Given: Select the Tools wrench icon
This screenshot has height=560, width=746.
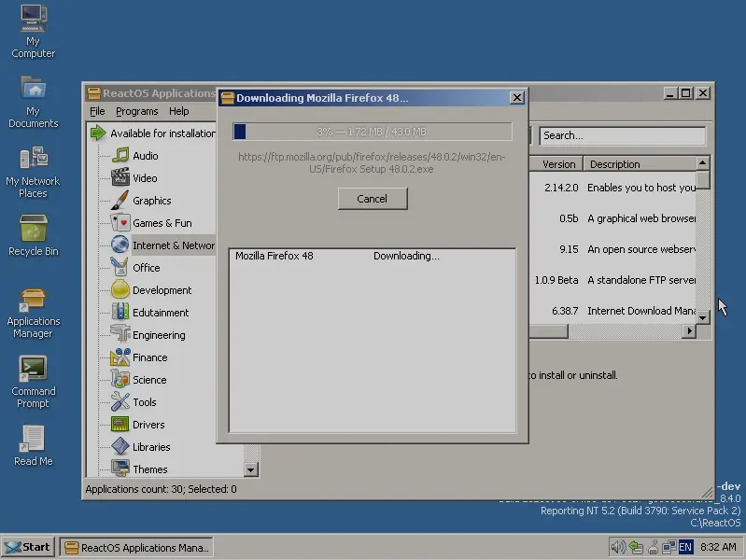Looking at the screenshot, I should [x=120, y=401].
